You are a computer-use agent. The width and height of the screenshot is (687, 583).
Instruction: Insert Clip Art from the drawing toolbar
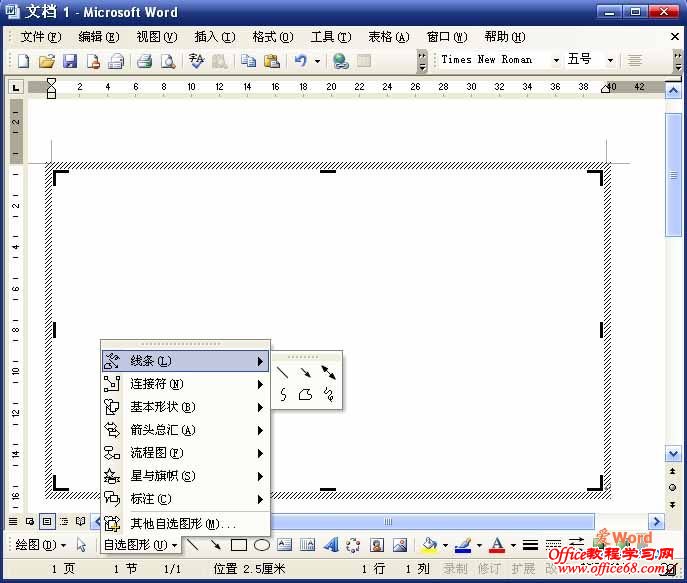376,545
